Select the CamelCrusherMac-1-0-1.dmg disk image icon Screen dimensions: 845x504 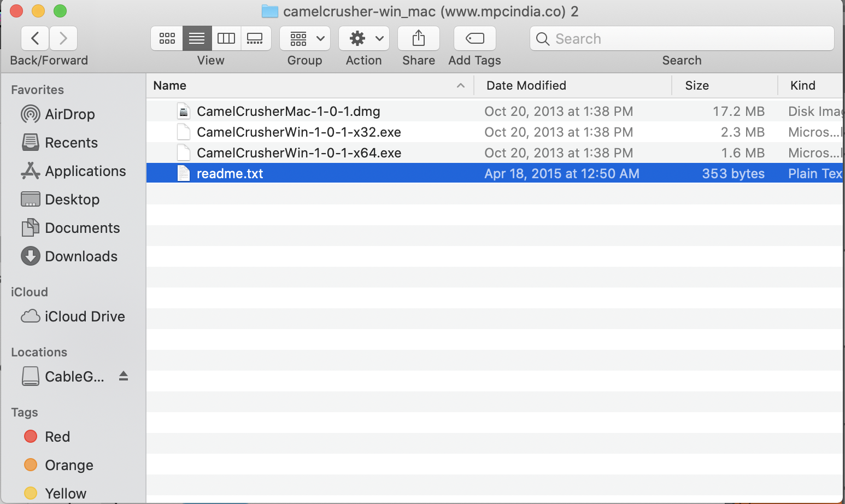click(184, 112)
